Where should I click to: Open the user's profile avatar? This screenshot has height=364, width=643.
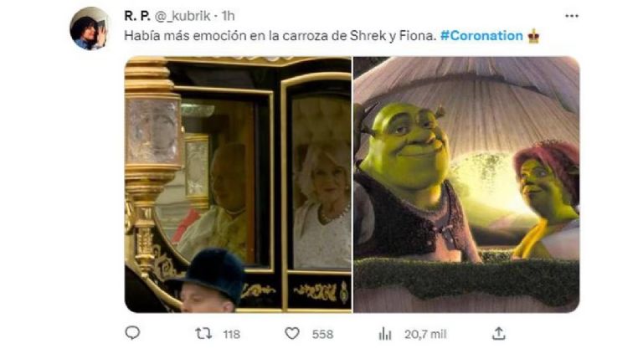pyautogui.click(x=90, y=28)
